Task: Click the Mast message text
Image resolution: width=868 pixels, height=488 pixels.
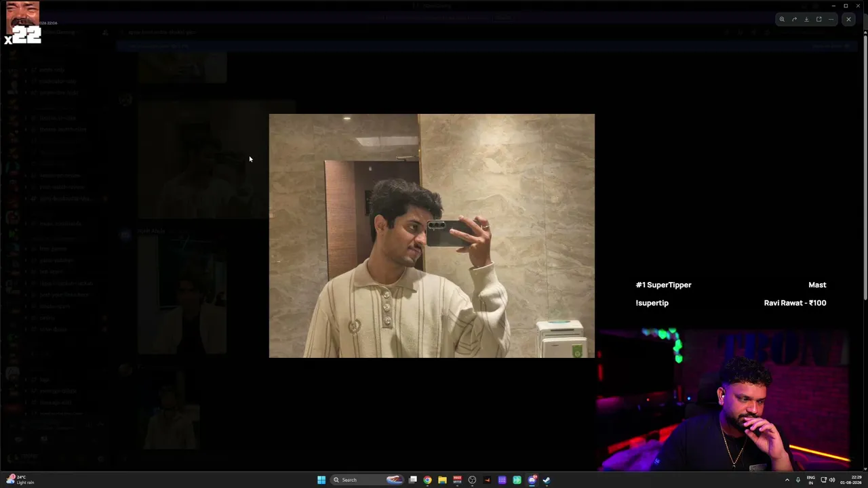Action: pos(817,285)
